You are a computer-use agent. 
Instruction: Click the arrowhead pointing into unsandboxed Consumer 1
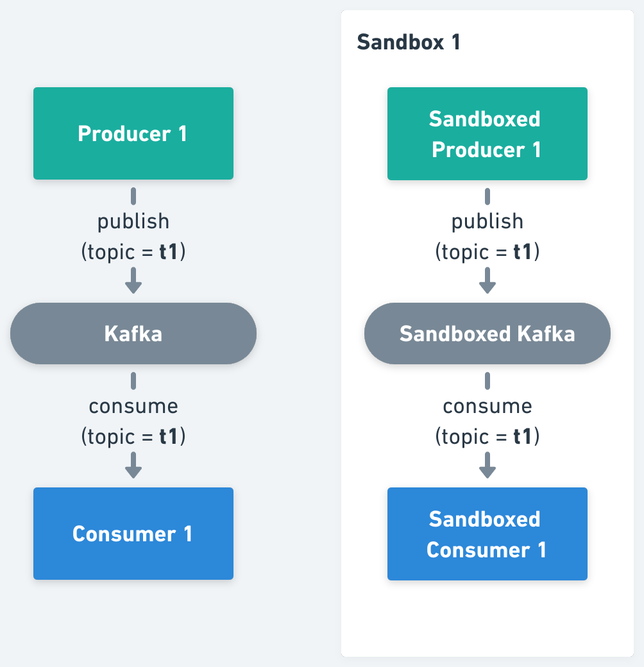tap(133, 468)
